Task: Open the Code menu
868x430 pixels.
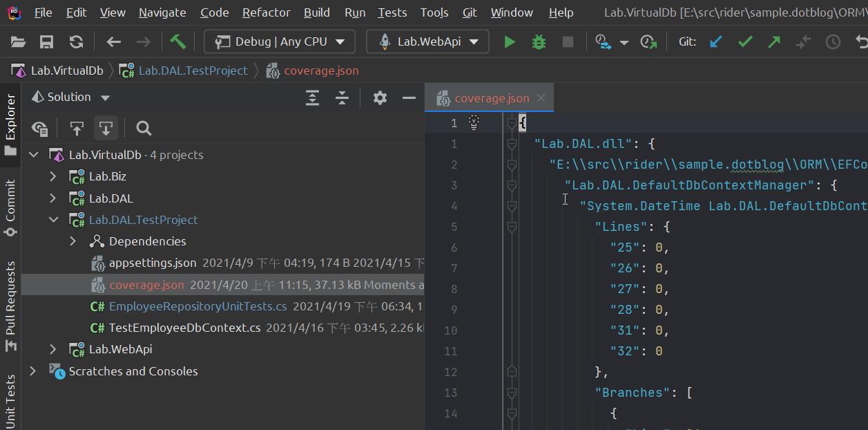Action: [x=214, y=12]
